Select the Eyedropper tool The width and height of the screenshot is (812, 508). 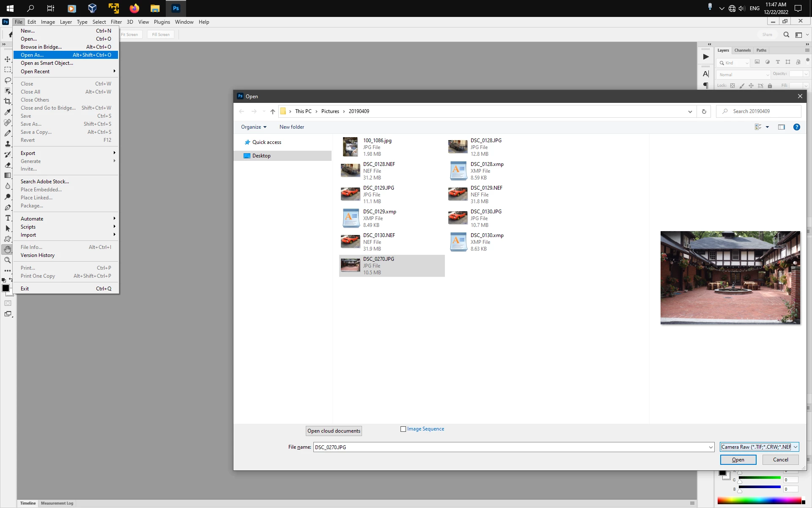tap(8, 112)
